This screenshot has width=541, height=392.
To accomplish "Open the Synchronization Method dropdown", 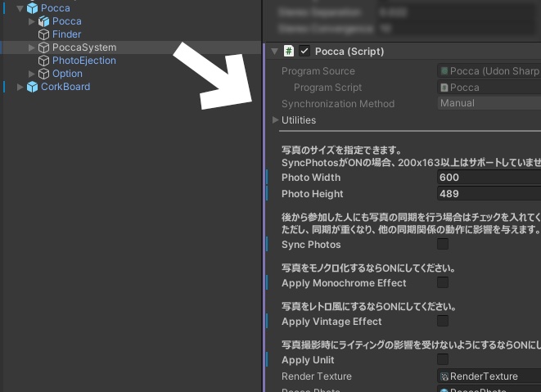I will (x=489, y=103).
